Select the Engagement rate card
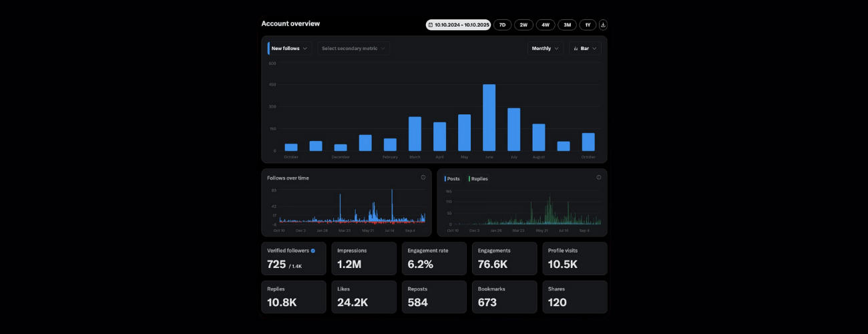The height and width of the screenshot is (334, 868). pos(433,259)
